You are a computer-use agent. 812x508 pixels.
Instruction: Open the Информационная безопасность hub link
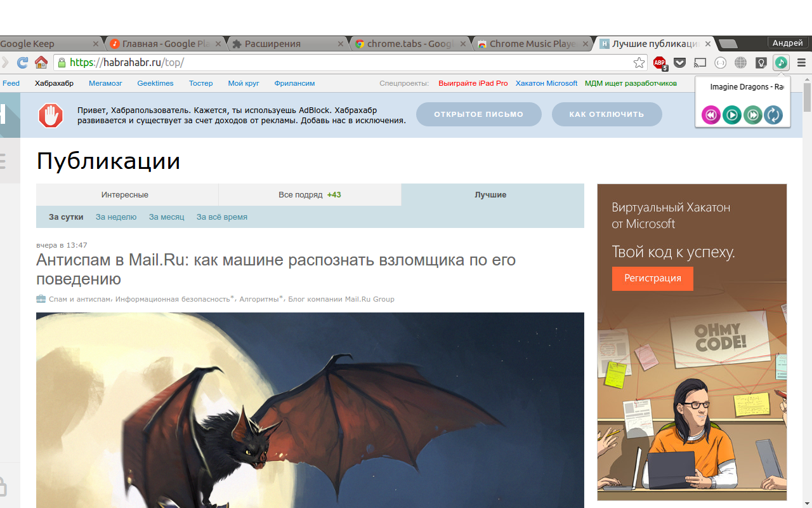(x=173, y=299)
